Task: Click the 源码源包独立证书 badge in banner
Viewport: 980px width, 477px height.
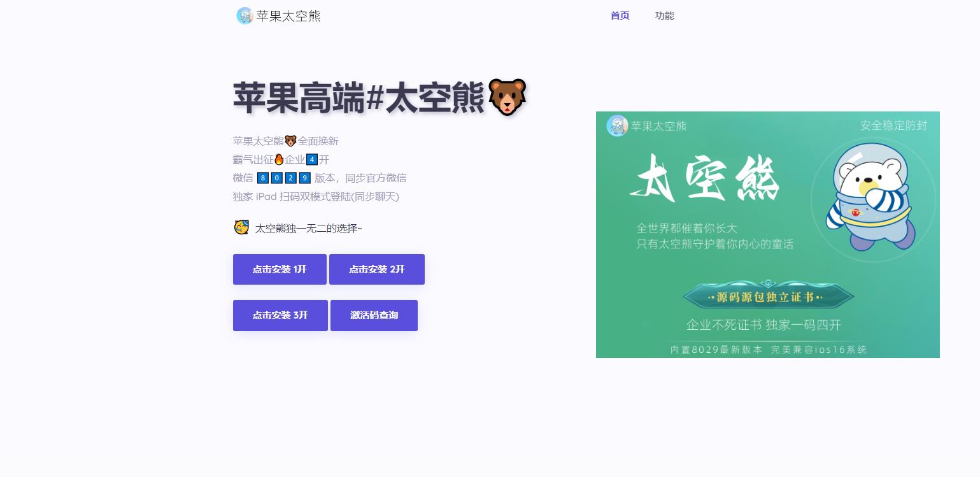Action: pyautogui.click(x=768, y=297)
